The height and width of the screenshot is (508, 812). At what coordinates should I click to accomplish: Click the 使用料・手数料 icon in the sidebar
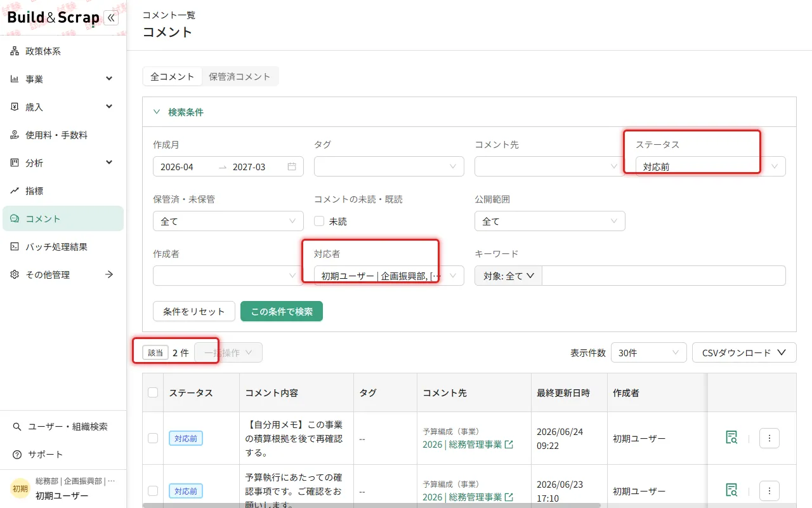[15, 135]
